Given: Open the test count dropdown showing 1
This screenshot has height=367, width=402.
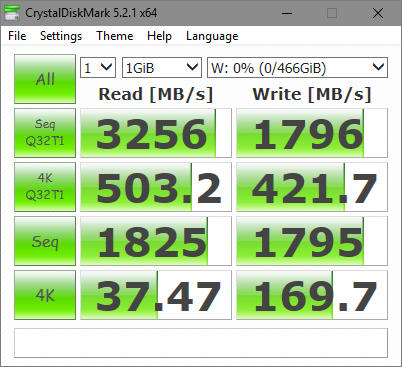Looking at the screenshot, I should coord(98,68).
